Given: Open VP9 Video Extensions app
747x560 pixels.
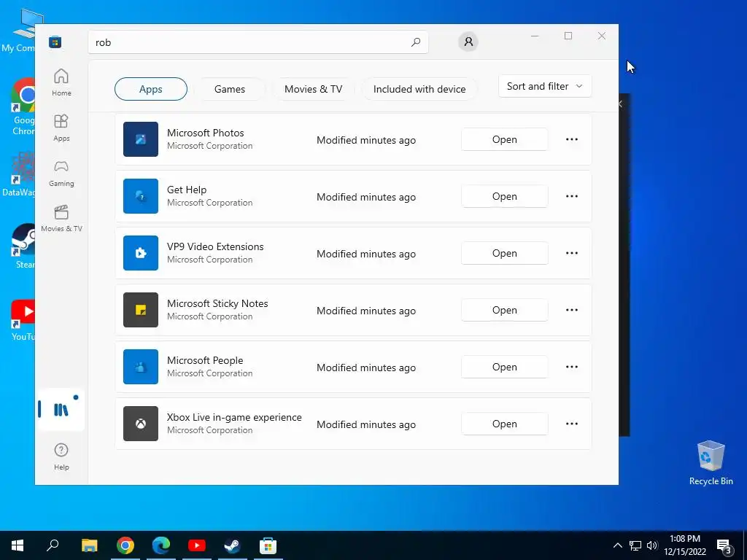Looking at the screenshot, I should click(x=505, y=253).
